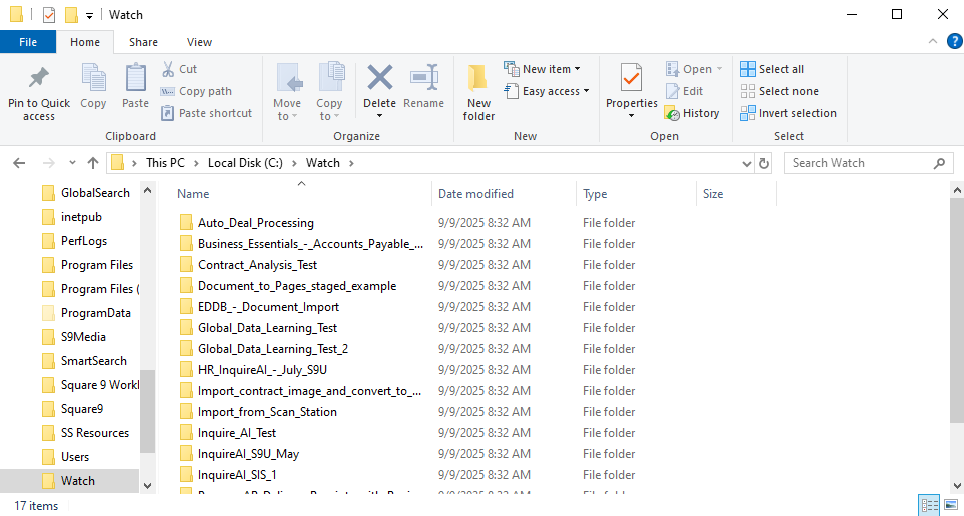The width and height of the screenshot is (964, 516).
Task: Click the Delete icon in the ribbon
Action: [379, 88]
